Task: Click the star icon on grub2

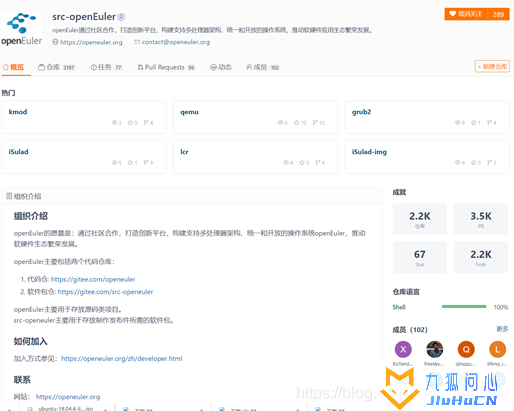Action: coord(473,123)
